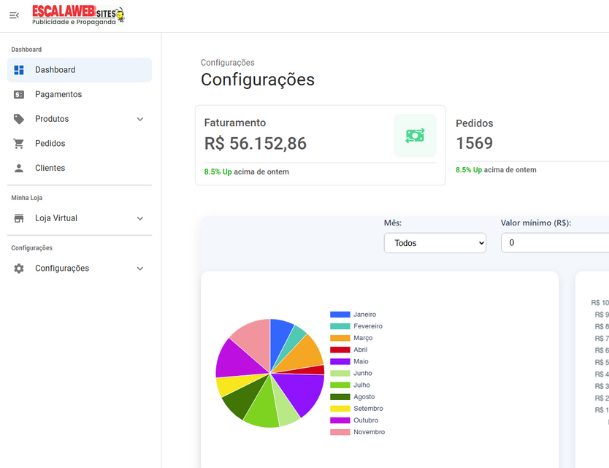Toggle Setembro yellow legend swatch
Screen dimensions: 609x468
click(x=340, y=408)
